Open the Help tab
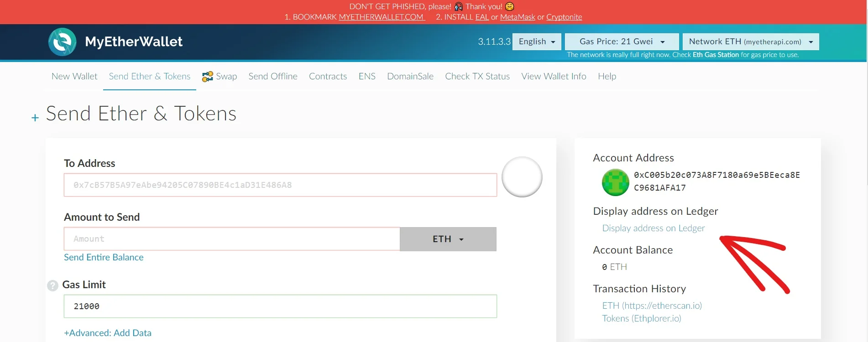 coord(607,76)
